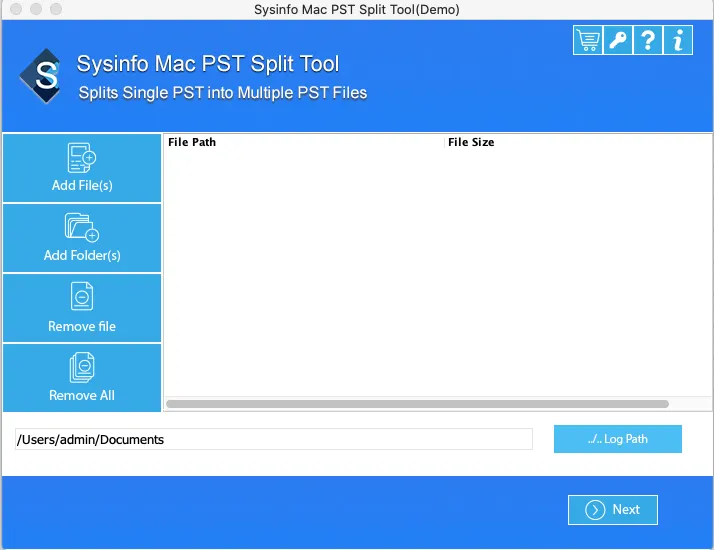Image resolution: width=714 pixels, height=550 pixels.
Task: Minimize the window using the title bar button
Action: pyautogui.click(x=36, y=9)
